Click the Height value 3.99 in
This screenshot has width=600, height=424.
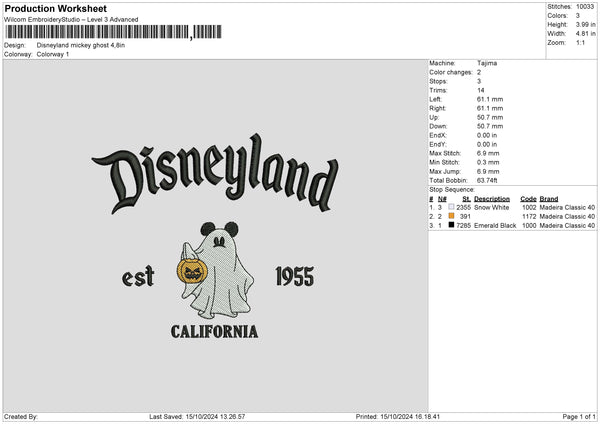[x=585, y=24]
